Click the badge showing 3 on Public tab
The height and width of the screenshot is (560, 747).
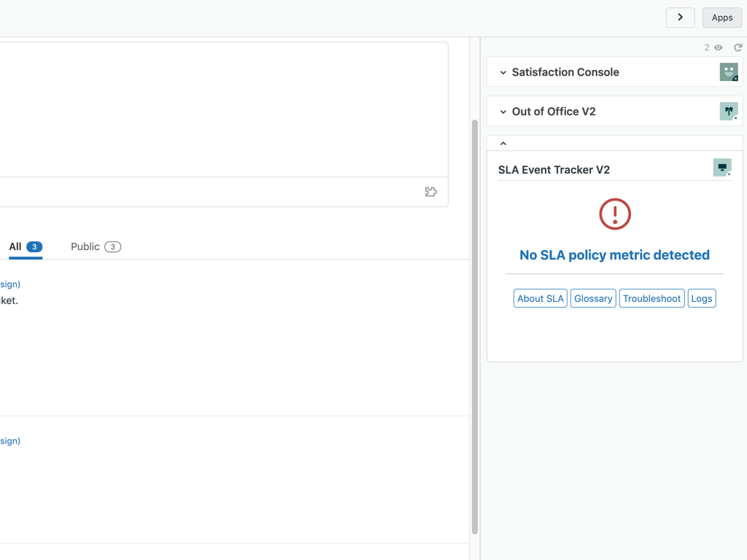point(113,246)
